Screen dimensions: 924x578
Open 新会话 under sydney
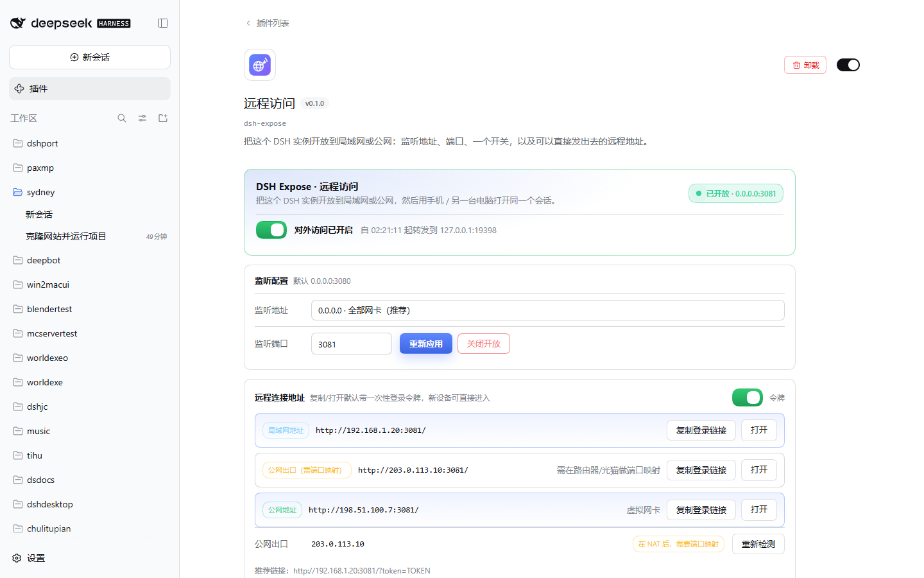90,215
